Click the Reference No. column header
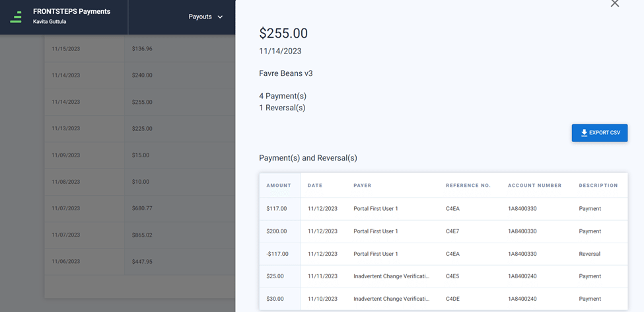 468,185
